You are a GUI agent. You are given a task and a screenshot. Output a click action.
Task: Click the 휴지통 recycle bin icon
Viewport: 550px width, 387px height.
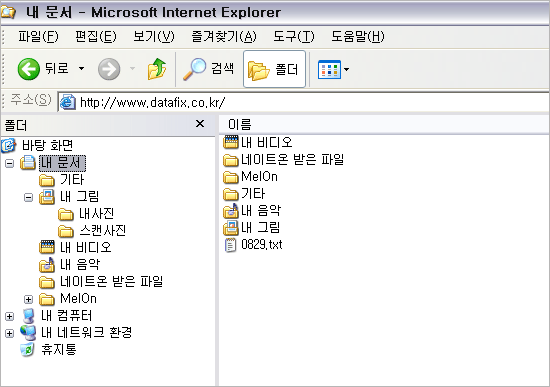point(27,349)
